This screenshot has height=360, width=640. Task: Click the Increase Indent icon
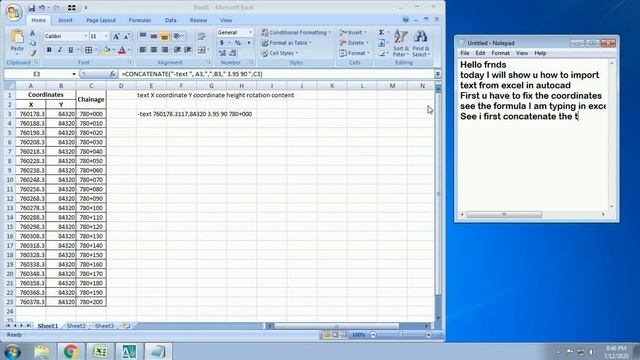coord(188,50)
